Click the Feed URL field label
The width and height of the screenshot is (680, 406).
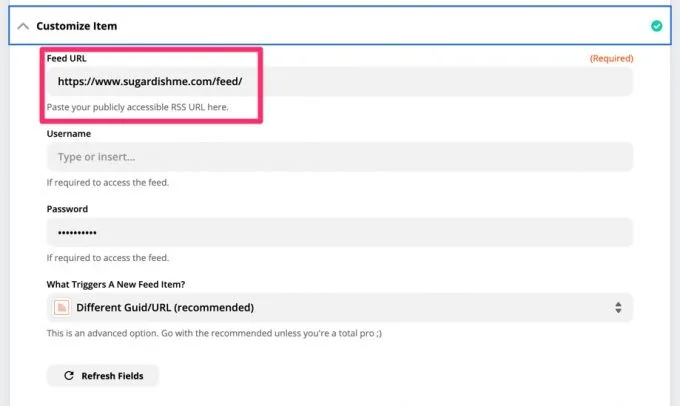(x=67, y=59)
